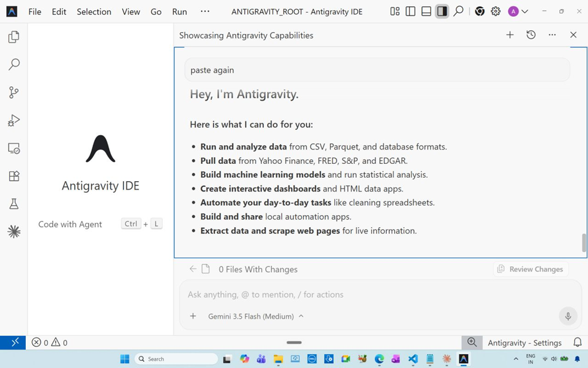Open more actions in agent panel header
The width and height of the screenshot is (588, 368).
click(552, 35)
